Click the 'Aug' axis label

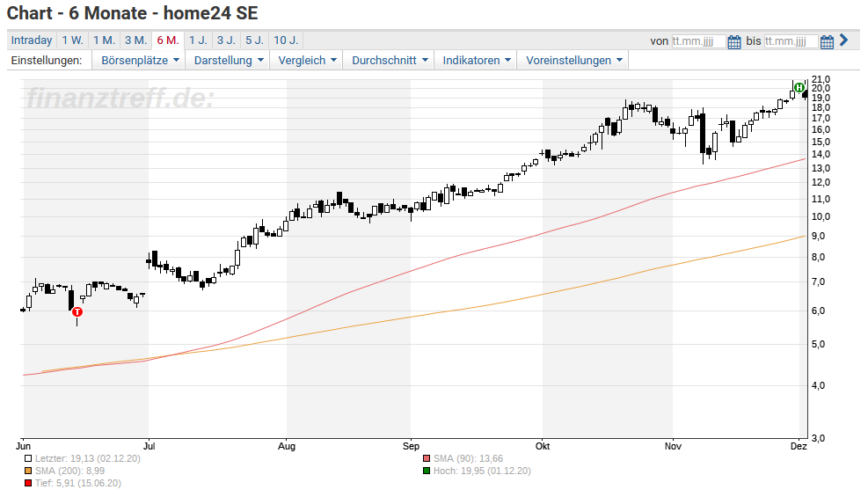point(287,446)
